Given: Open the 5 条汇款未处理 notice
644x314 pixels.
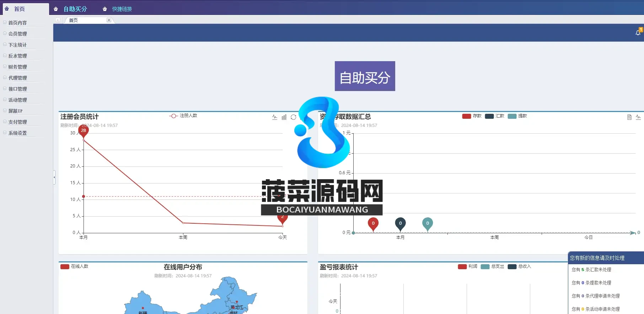Looking at the screenshot, I should (591, 270).
